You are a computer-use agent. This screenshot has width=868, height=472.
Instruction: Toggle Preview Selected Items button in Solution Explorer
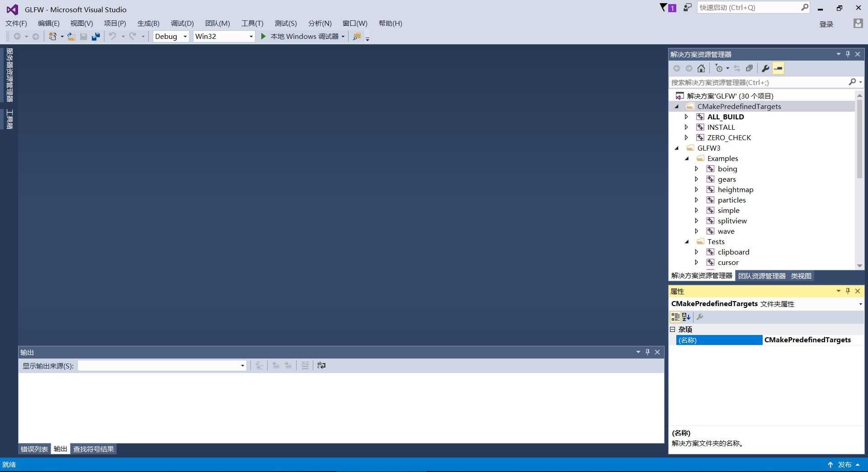pyautogui.click(x=778, y=68)
